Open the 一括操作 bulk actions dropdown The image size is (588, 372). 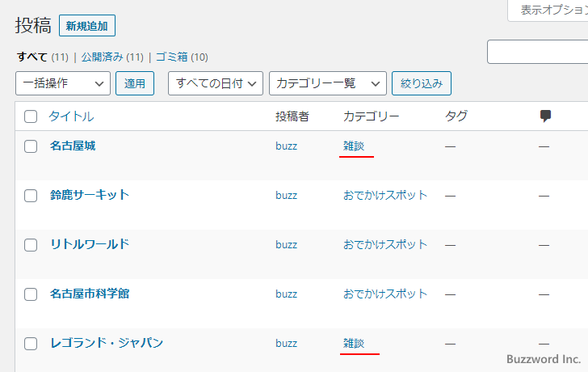pos(62,83)
